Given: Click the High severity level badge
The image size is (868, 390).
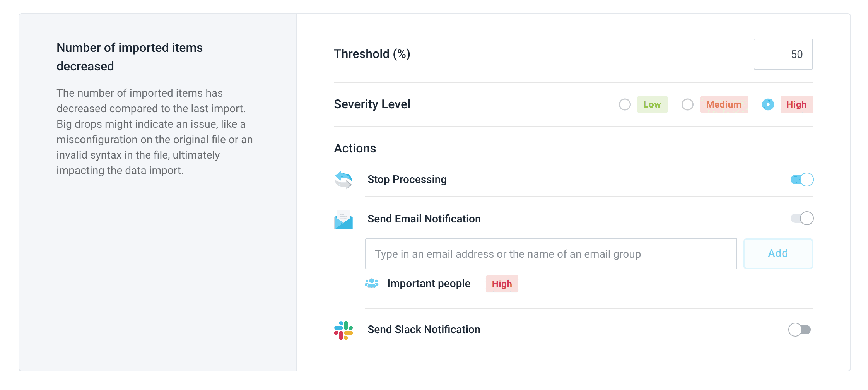Looking at the screenshot, I should (796, 104).
